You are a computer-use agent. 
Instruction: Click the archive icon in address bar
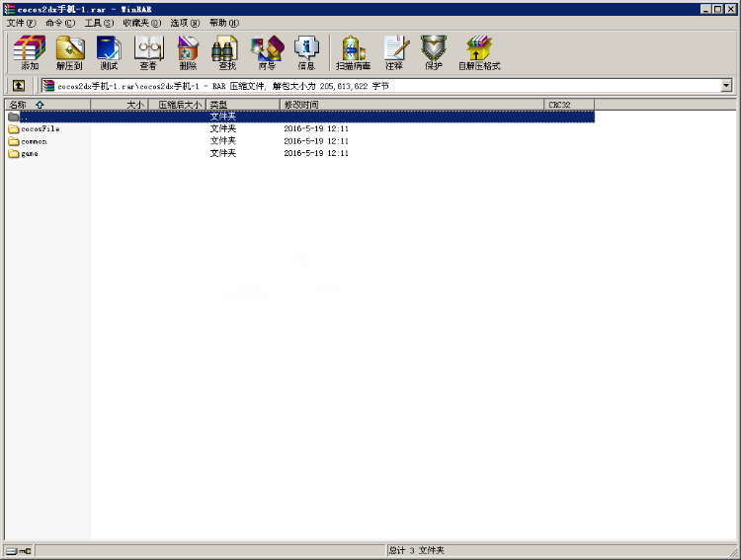[x=48, y=86]
